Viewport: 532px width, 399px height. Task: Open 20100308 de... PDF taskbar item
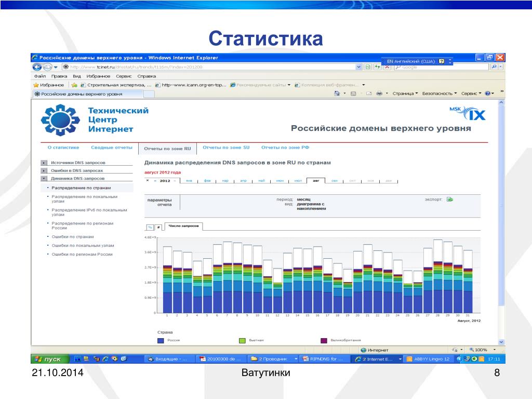[x=221, y=359]
